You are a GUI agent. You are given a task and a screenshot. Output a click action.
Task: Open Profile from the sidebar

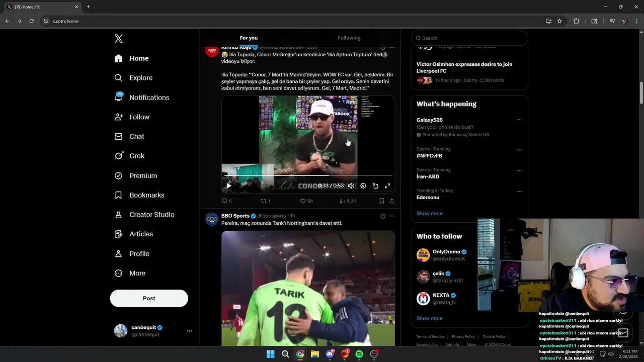pyautogui.click(x=132, y=254)
